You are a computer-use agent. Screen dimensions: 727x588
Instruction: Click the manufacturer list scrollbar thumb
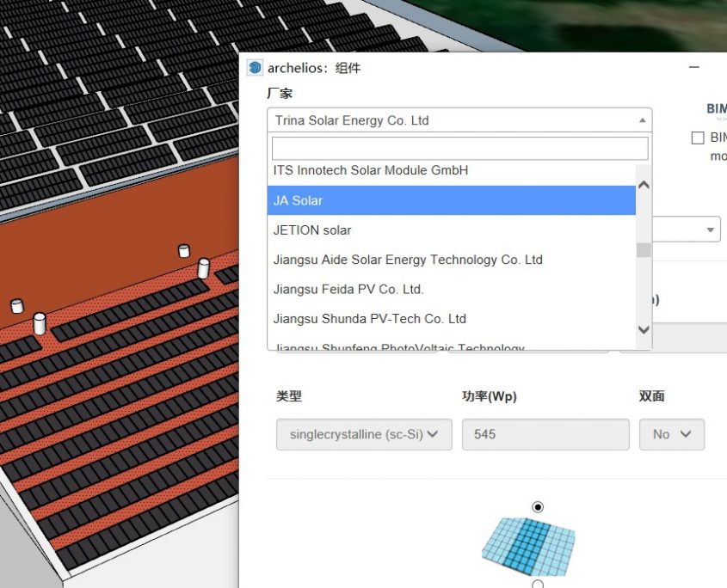click(x=644, y=250)
